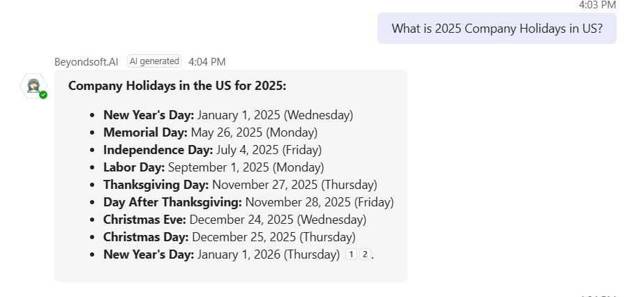This screenshot has height=297, width=644.
Task: Click the Christmas Eve list item
Action: (234, 220)
